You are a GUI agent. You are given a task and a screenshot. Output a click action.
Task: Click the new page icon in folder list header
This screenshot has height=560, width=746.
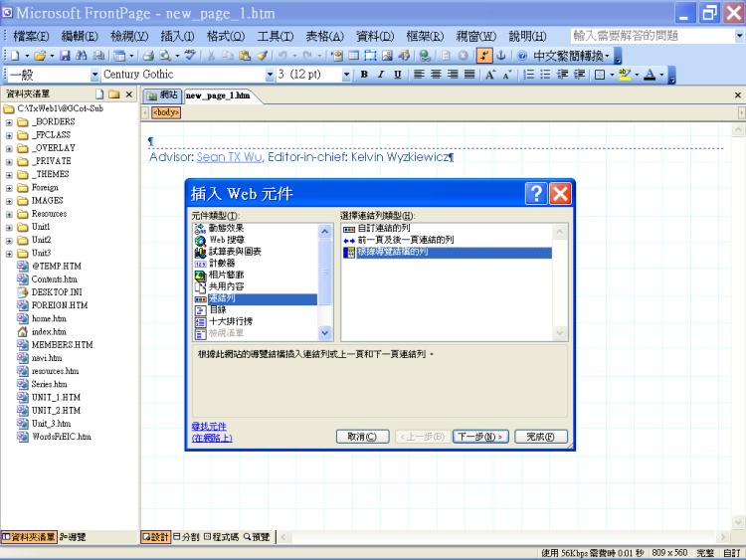[x=99, y=94]
